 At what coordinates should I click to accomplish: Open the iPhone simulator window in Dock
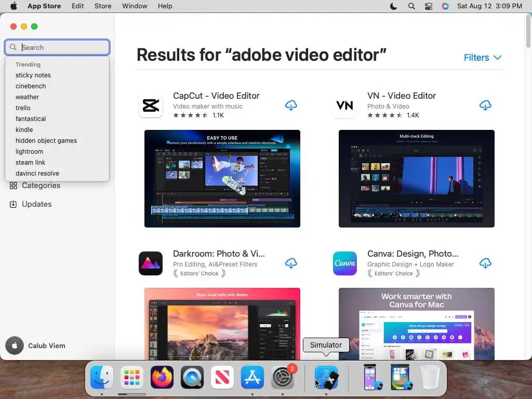[372, 377]
